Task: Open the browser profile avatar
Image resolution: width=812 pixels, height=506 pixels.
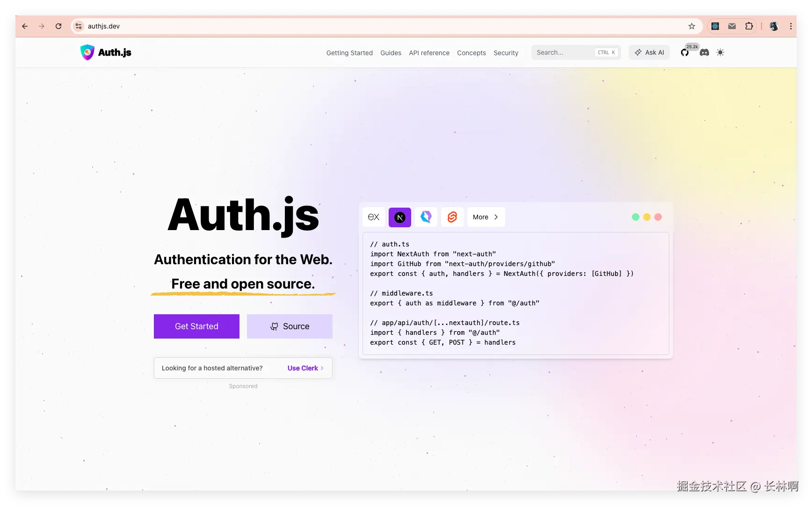Action: pyautogui.click(x=774, y=26)
